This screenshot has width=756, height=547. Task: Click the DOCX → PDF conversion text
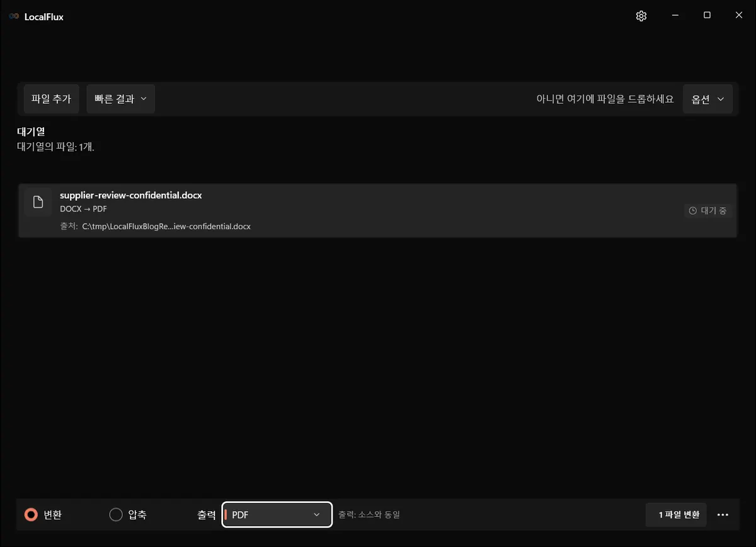tap(83, 209)
